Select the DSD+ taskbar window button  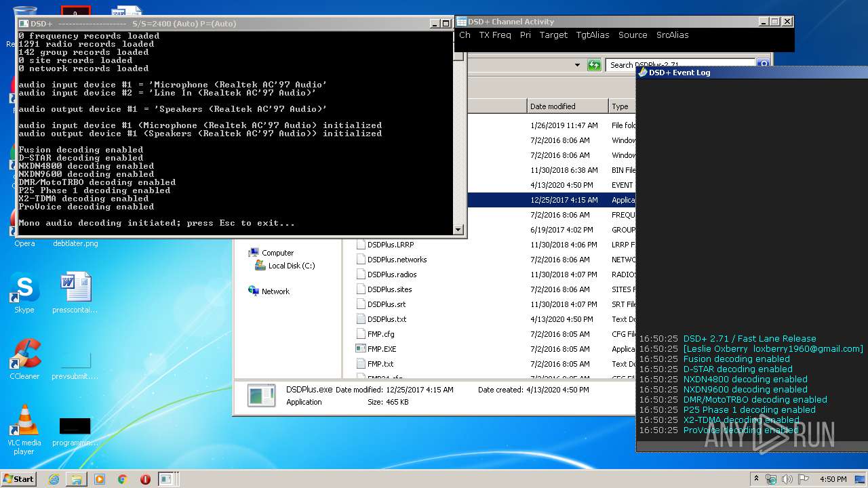point(166,479)
